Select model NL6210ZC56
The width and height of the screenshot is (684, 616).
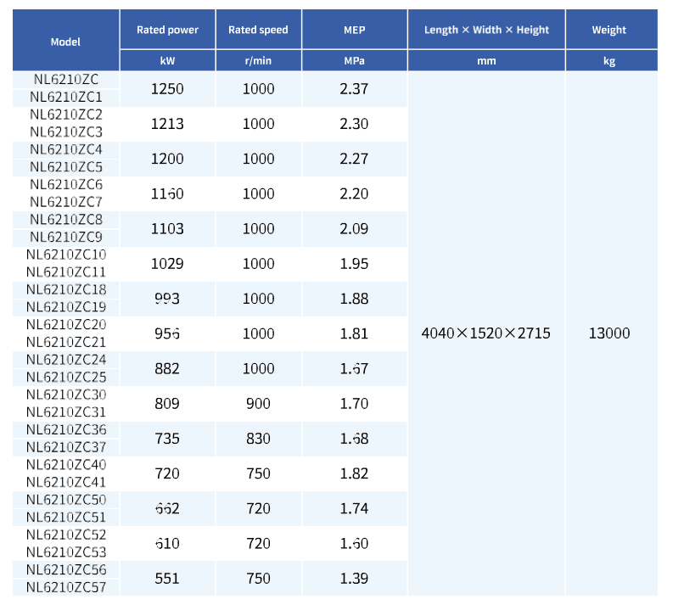pos(66,569)
